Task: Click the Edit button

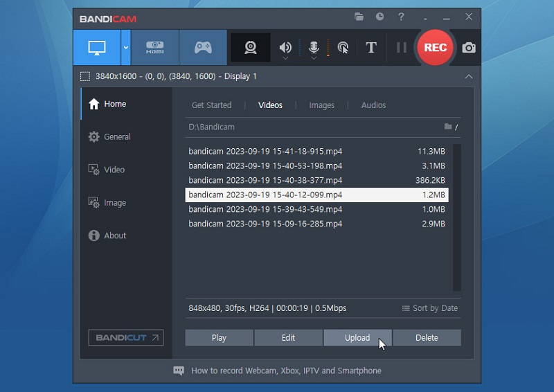Action: click(288, 337)
